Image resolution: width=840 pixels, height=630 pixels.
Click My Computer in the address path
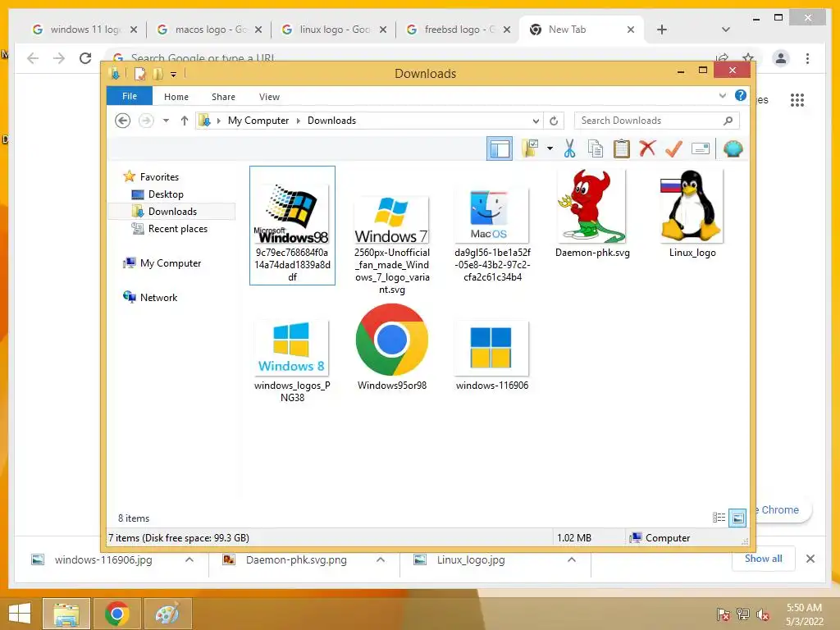point(258,121)
